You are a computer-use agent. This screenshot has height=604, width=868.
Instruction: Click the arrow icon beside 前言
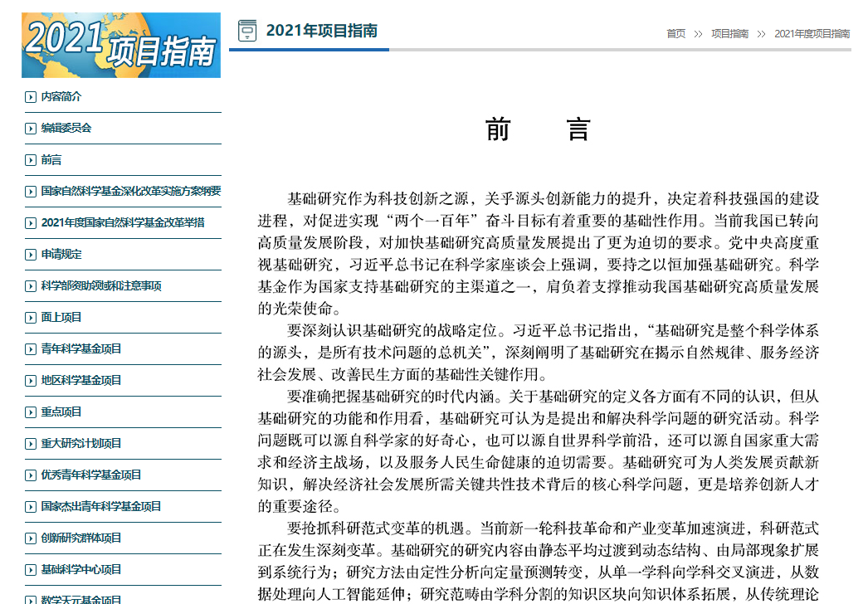click(x=31, y=161)
